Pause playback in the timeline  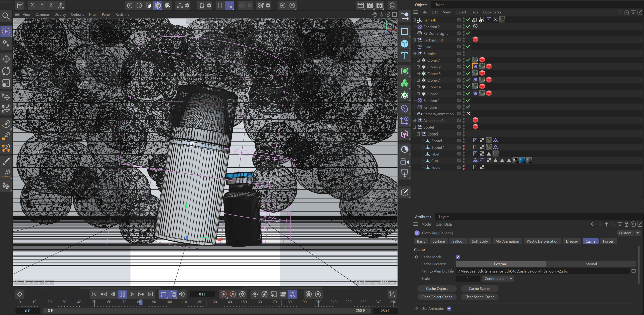point(122,294)
